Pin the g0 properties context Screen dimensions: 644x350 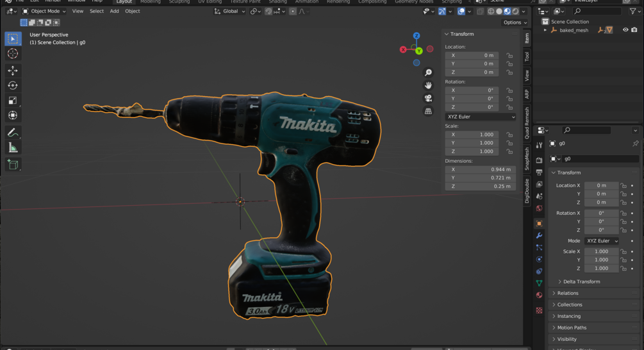pyautogui.click(x=636, y=144)
